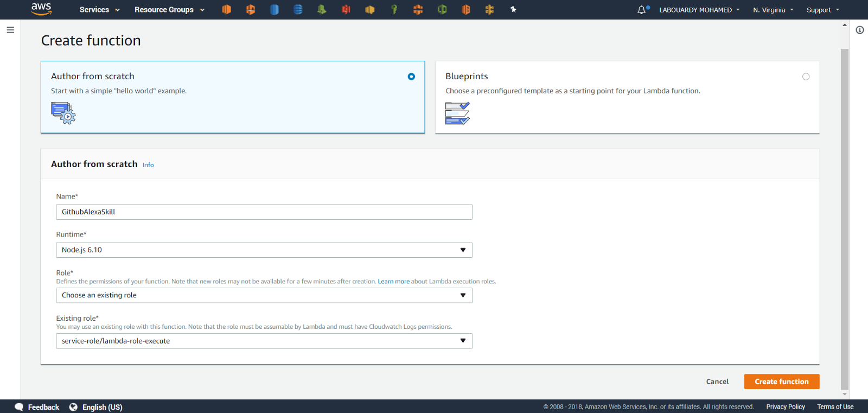Open the solid blue cylinder service shortcut
Viewport: 868px width, 413px height.
click(275, 10)
